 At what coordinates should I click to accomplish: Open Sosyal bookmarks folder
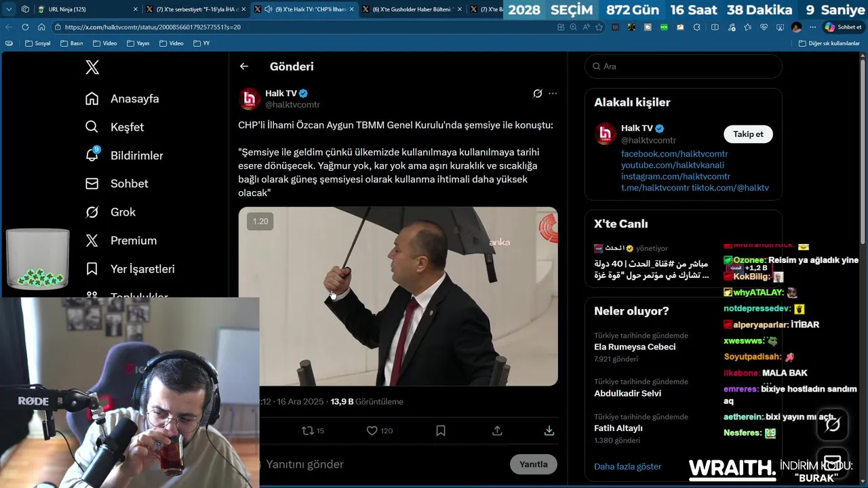pyautogui.click(x=37, y=43)
